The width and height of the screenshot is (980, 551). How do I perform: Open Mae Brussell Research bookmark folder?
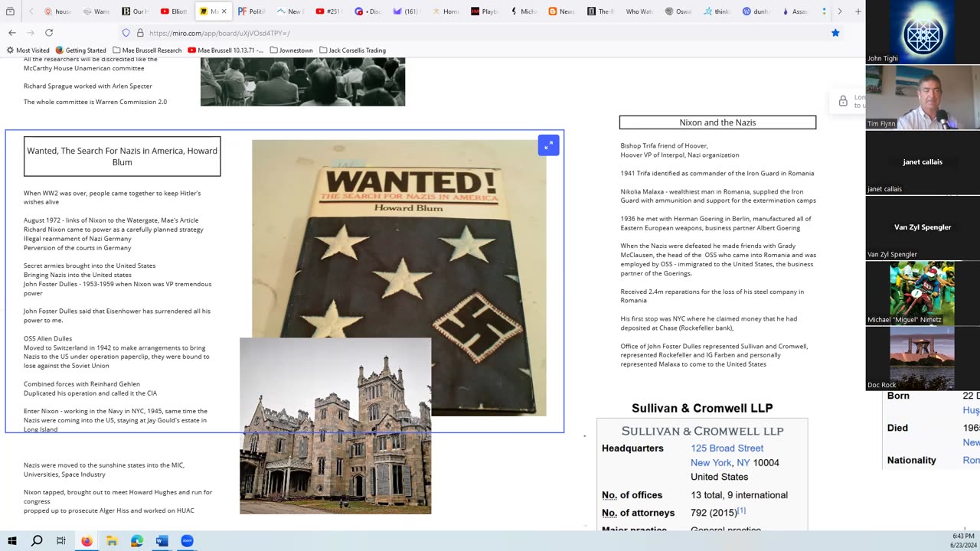coord(147,51)
